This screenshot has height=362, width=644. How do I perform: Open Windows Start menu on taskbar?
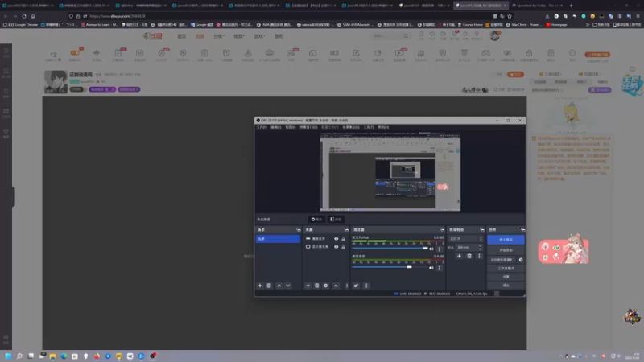[x=8, y=356]
